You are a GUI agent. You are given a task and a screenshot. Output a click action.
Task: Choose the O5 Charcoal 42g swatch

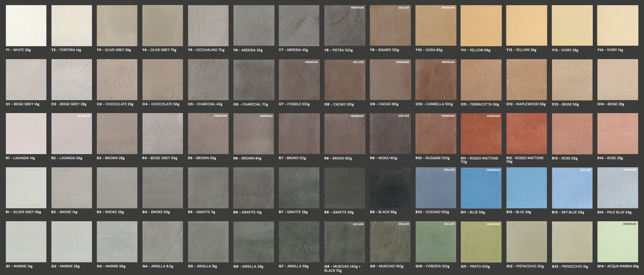[208, 79]
